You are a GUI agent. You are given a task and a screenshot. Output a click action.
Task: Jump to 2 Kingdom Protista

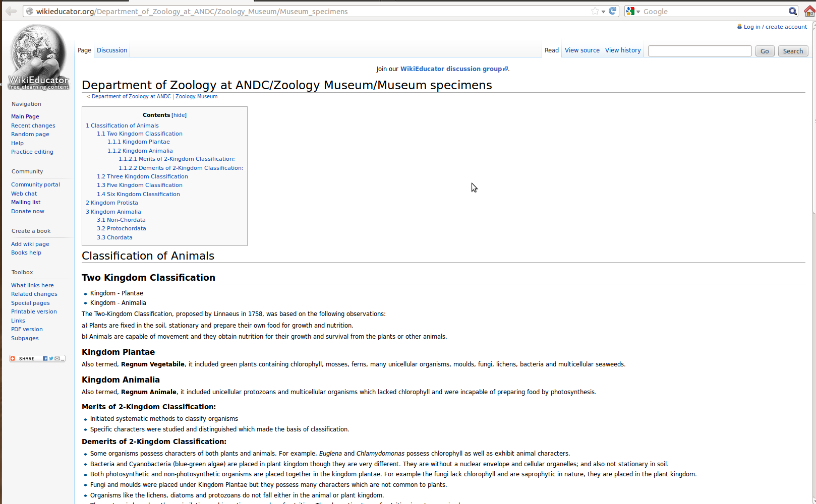click(111, 203)
